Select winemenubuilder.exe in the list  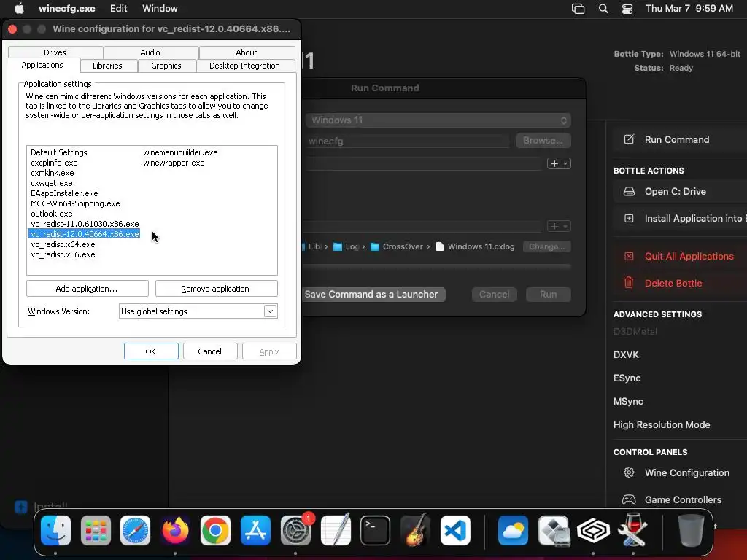(x=181, y=152)
